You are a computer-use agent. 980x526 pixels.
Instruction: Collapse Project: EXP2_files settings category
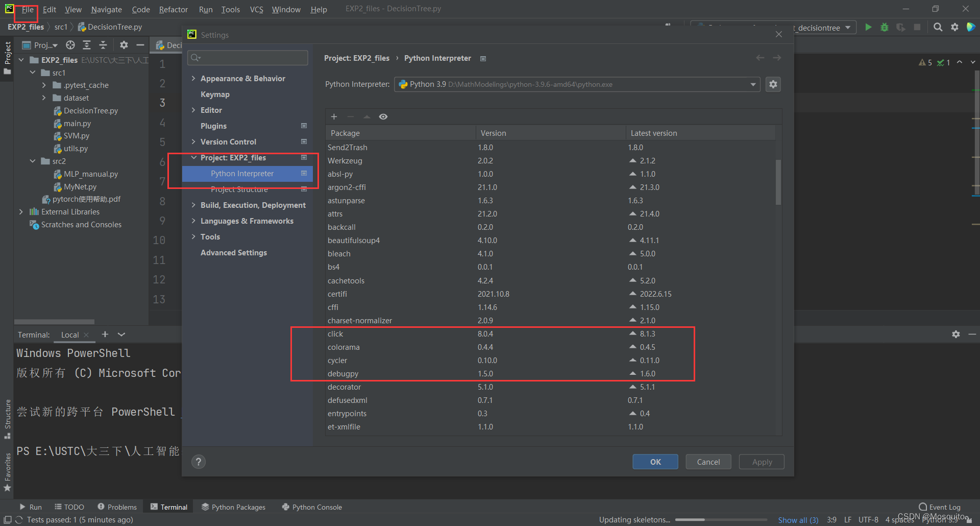tap(193, 157)
